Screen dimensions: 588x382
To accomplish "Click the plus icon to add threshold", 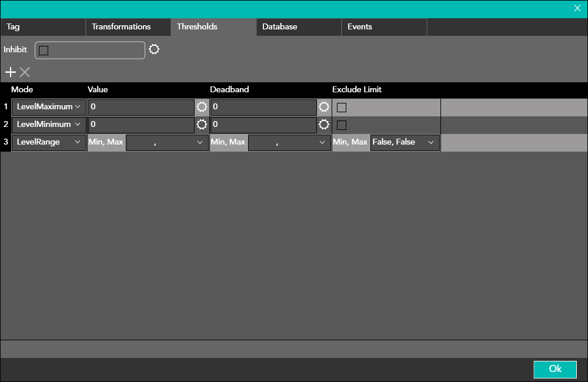I will pyautogui.click(x=11, y=72).
